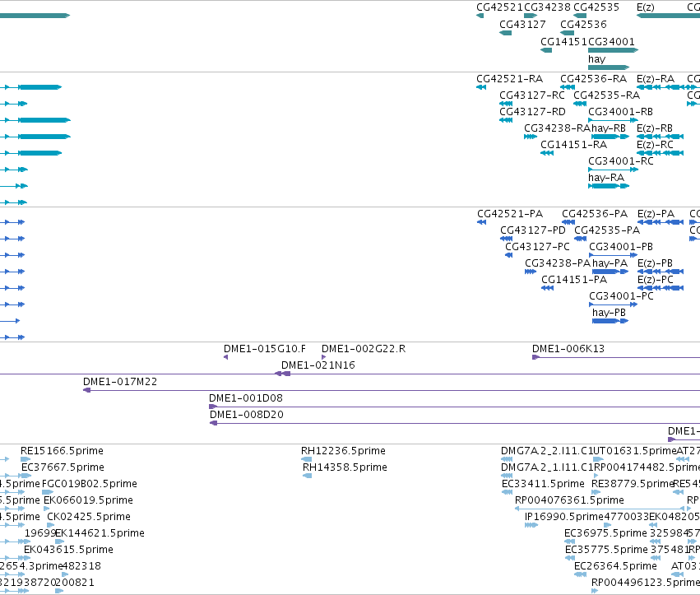Select transcript E(z)-RB
This screenshot has width=700, height=595.
[655, 128]
